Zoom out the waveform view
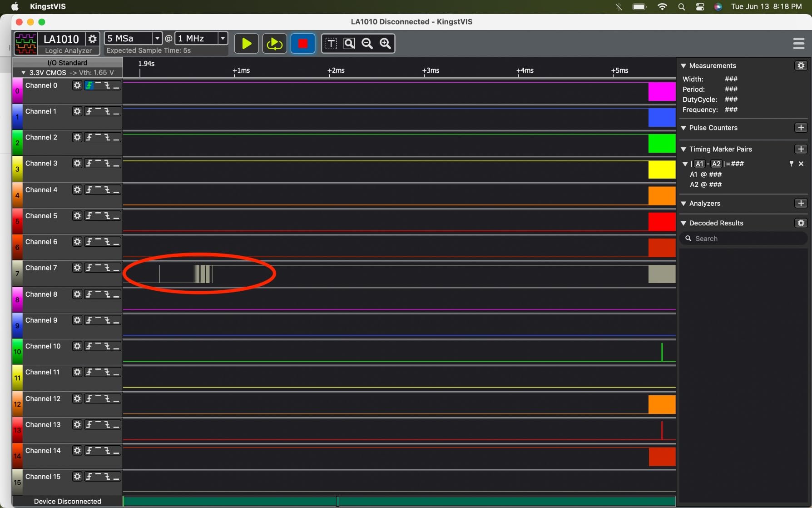Viewport: 812px width, 508px height. pos(367,44)
